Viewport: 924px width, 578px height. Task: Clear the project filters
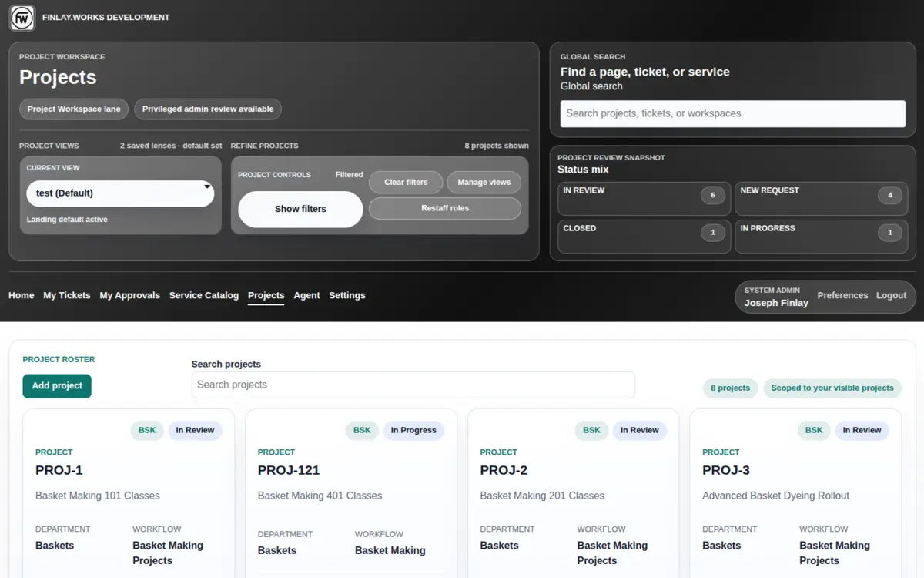[406, 182]
